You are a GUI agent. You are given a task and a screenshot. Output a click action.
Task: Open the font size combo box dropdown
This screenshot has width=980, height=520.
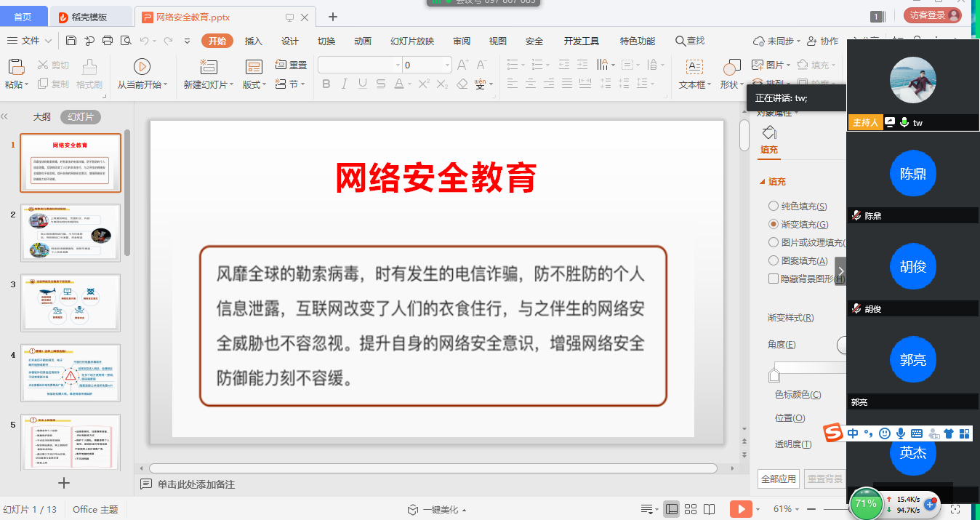click(446, 65)
